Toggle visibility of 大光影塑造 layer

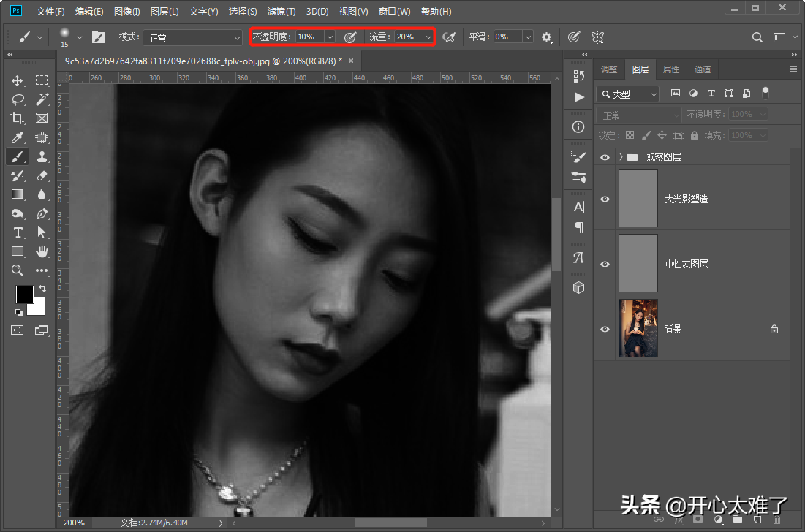pyautogui.click(x=605, y=199)
